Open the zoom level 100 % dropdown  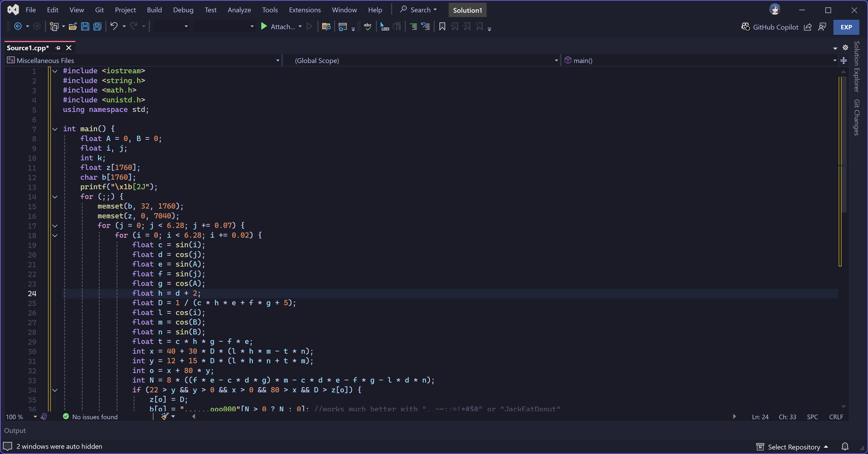35,416
